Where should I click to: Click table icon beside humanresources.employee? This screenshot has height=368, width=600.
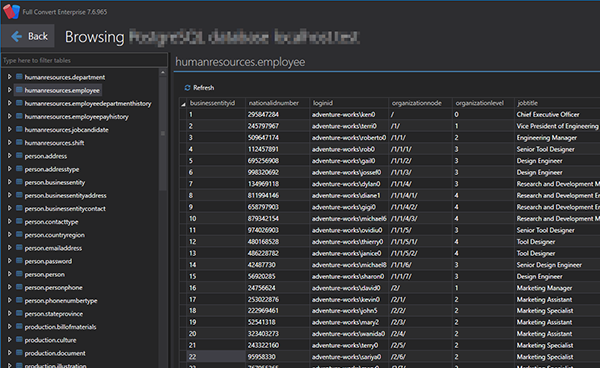(19, 90)
